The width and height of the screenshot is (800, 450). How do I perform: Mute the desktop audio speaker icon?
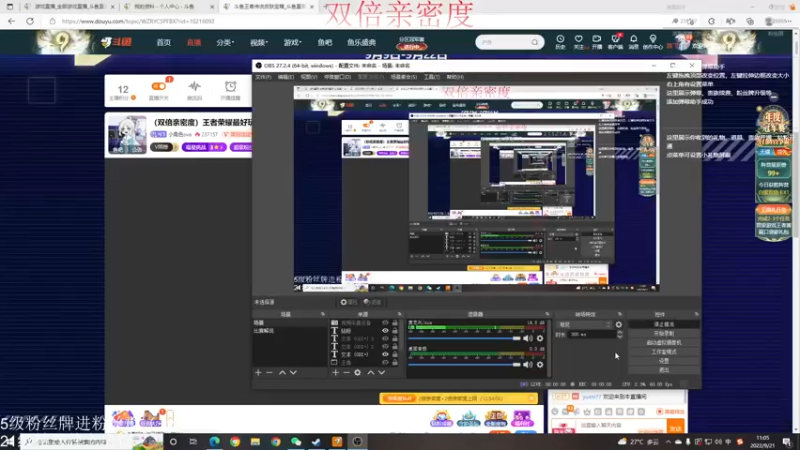(528, 364)
